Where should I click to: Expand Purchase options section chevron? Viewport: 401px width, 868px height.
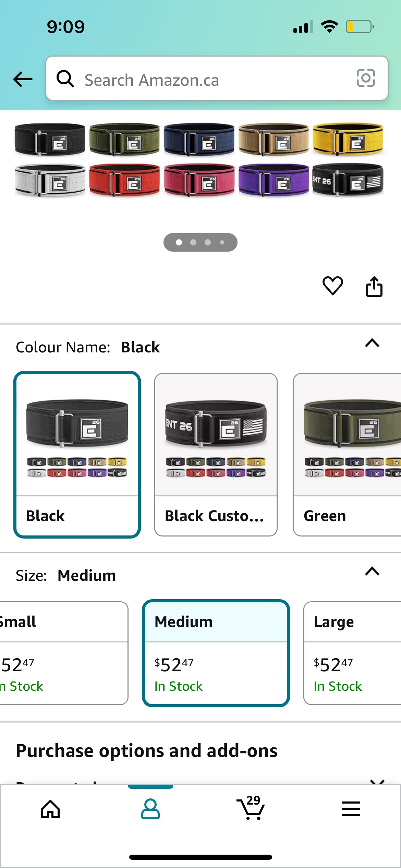click(x=377, y=781)
